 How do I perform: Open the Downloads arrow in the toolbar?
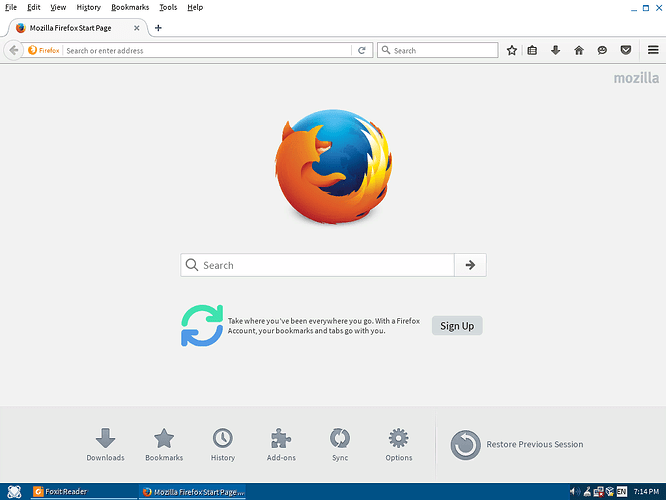click(556, 51)
